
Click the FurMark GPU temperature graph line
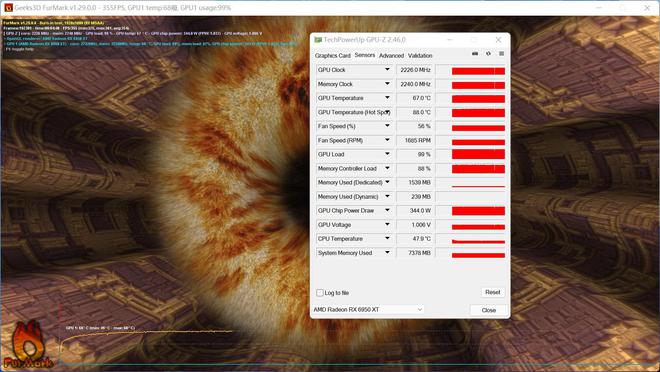tap(147, 332)
